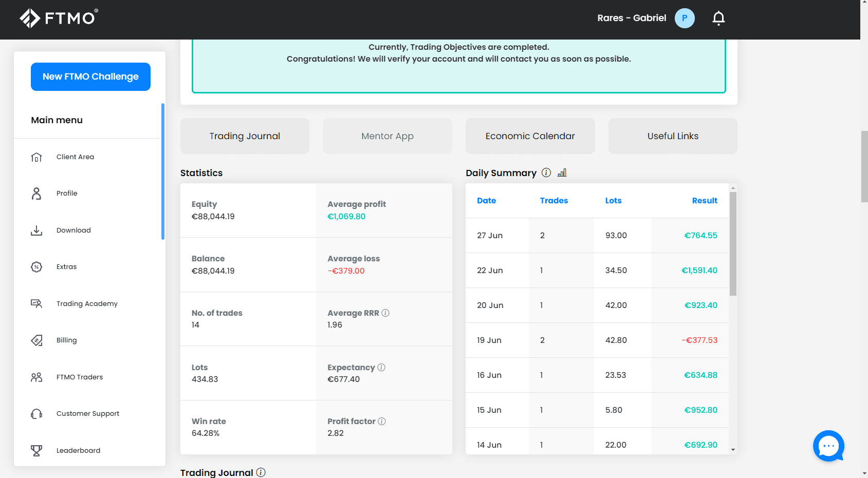Click the Daily Summary scrollbar thumb
The width and height of the screenshot is (868, 478).
tap(733, 243)
